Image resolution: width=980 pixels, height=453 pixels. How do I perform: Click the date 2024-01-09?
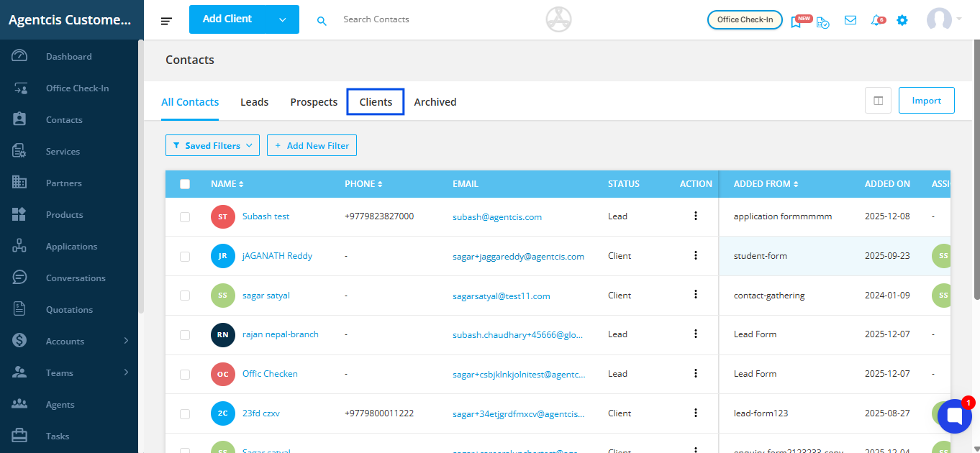pyautogui.click(x=887, y=296)
